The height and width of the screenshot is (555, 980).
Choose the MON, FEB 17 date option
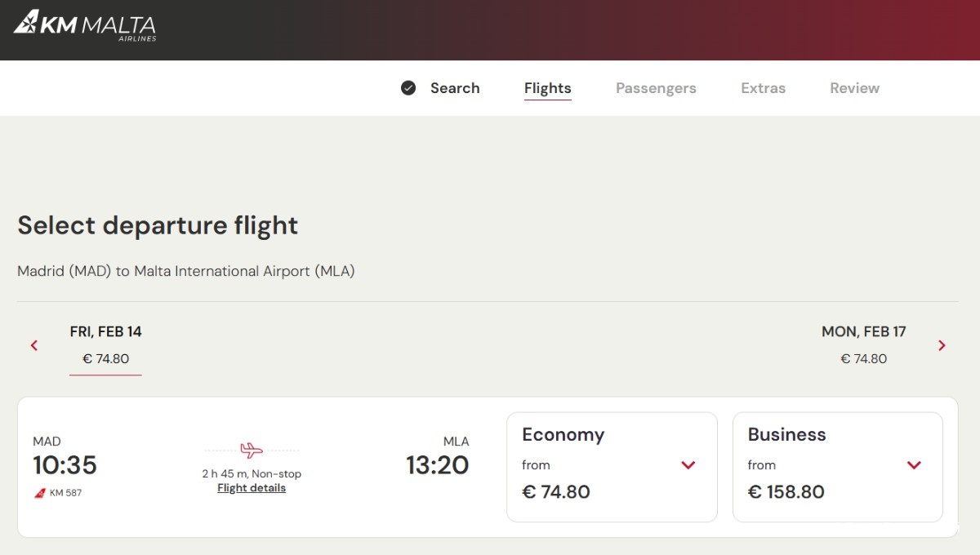863,344
